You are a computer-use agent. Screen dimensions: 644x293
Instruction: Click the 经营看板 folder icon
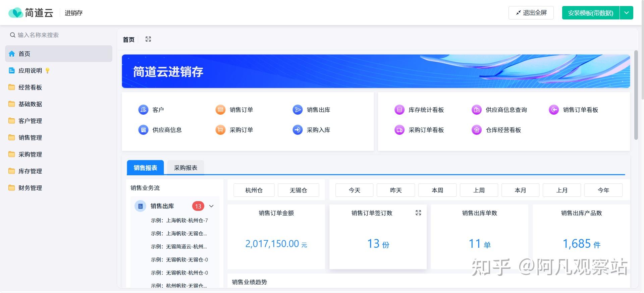pyautogui.click(x=12, y=87)
